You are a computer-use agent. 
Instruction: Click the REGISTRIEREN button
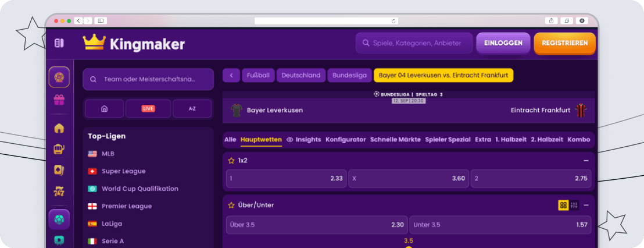(x=565, y=43)
